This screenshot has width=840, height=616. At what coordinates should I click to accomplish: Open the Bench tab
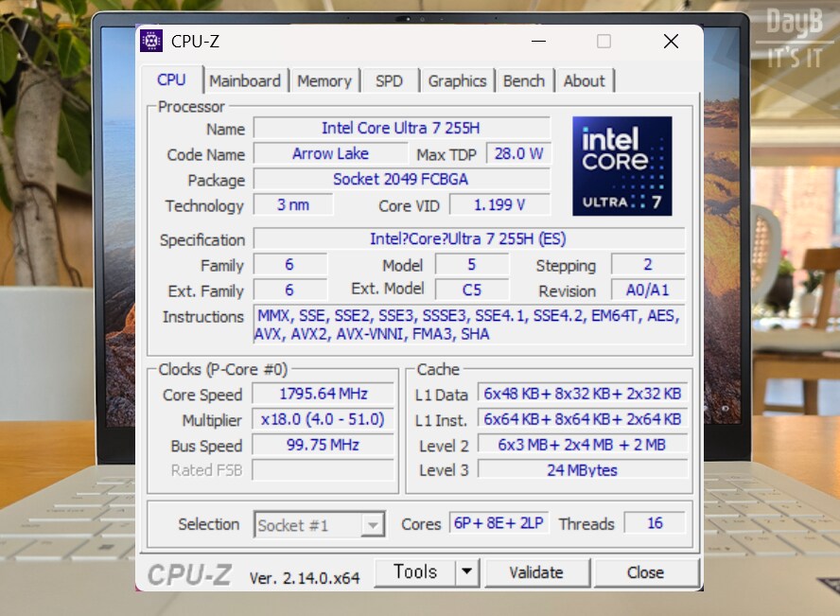point(524,81)
